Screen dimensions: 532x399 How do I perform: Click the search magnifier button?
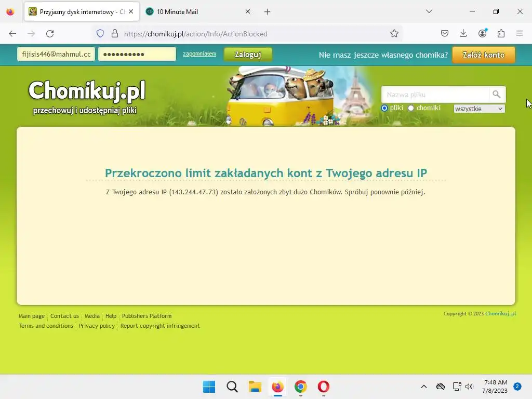tap(497, 95)
